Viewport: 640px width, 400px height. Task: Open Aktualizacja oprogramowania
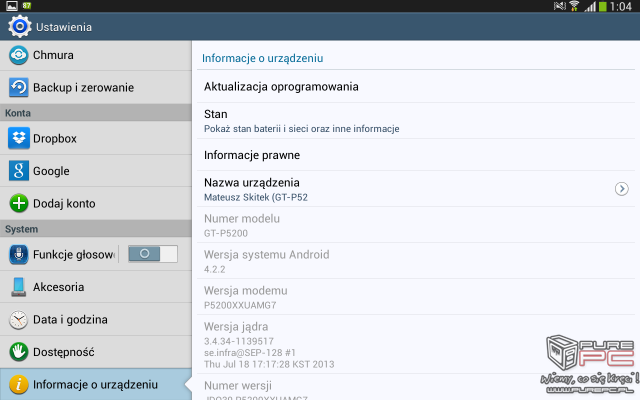(416, 87)
